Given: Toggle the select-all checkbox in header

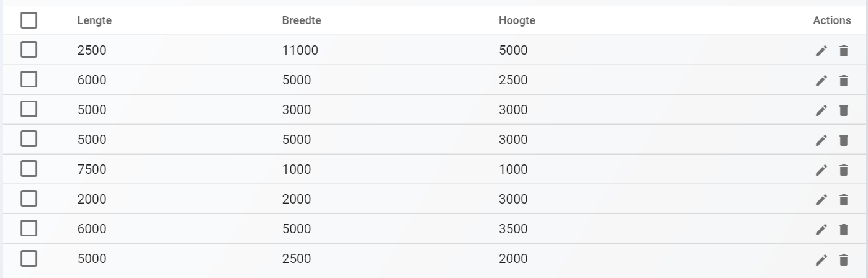Looking at the screenshot, I should 29,20.
